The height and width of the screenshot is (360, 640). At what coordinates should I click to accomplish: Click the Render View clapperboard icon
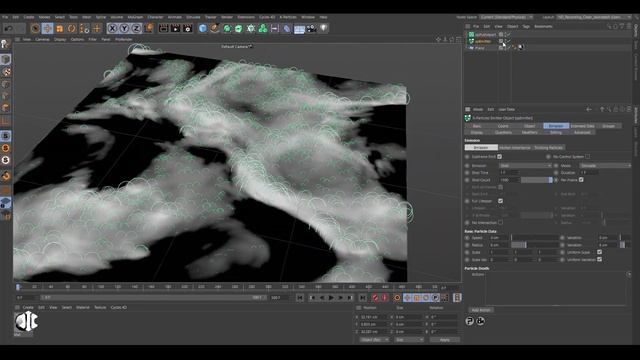[x=163, y=28]
